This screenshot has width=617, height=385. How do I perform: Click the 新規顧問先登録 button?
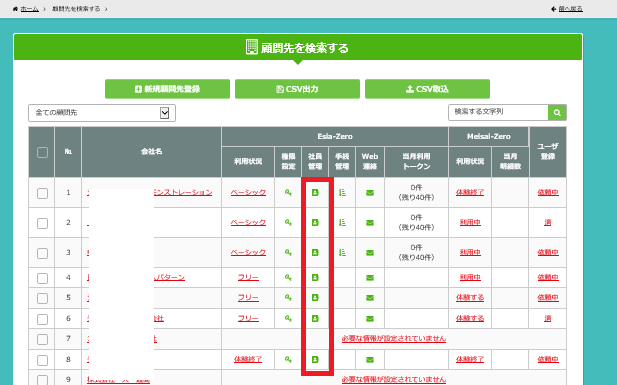167,89
